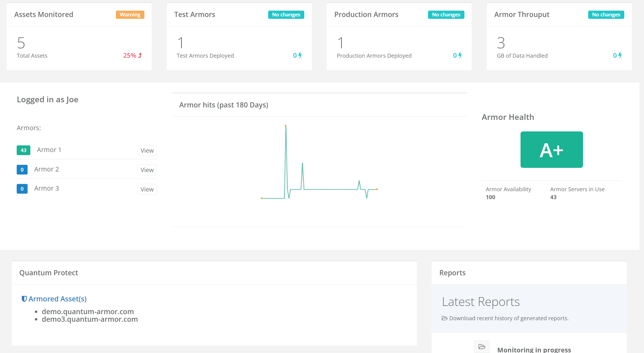Click the Assets Monitored card title
Screen dimensions: 644x353
[x=44, y=14]
